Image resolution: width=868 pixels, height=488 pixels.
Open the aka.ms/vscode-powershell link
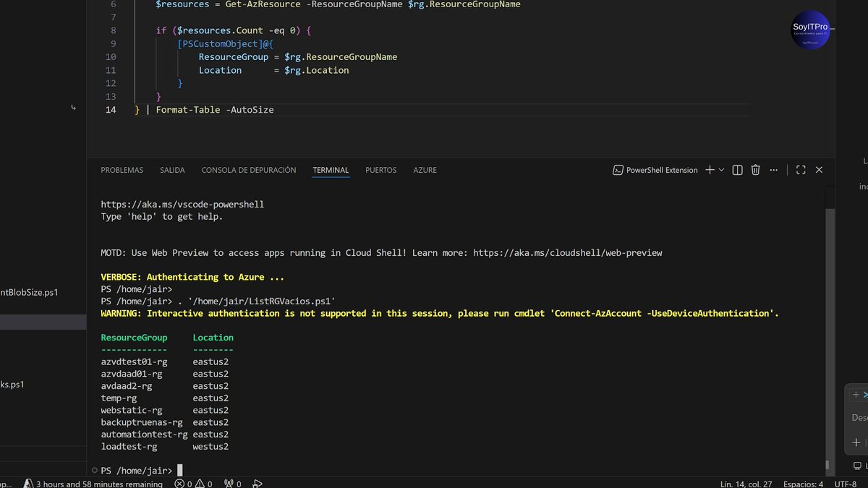click(182, 205)
